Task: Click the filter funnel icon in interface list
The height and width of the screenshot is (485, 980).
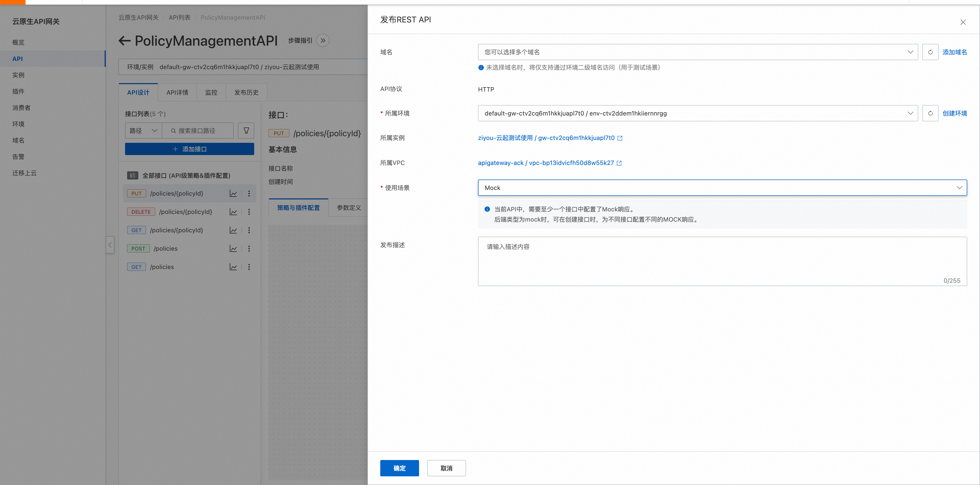Action: (246, 130)
